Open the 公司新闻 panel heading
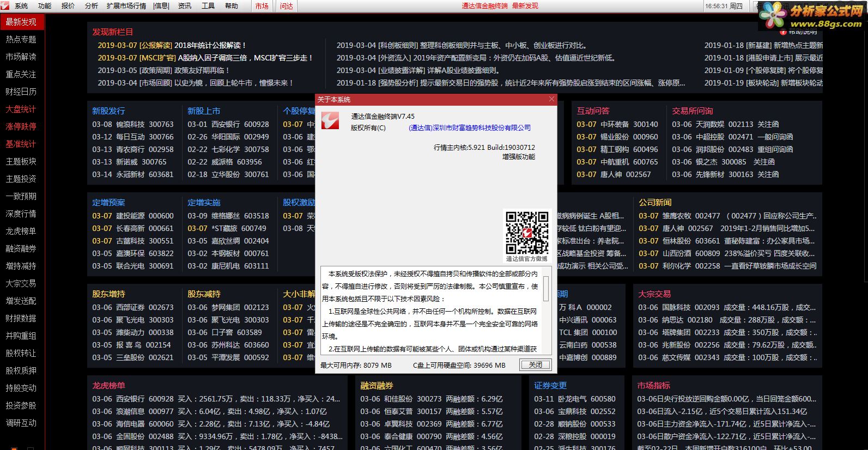868x450 pixels. click(655, 202)
